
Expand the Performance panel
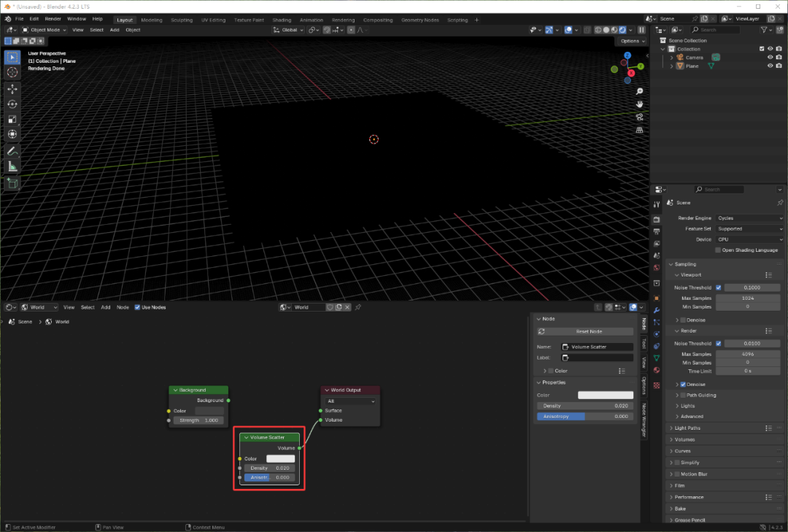(689, 497)
